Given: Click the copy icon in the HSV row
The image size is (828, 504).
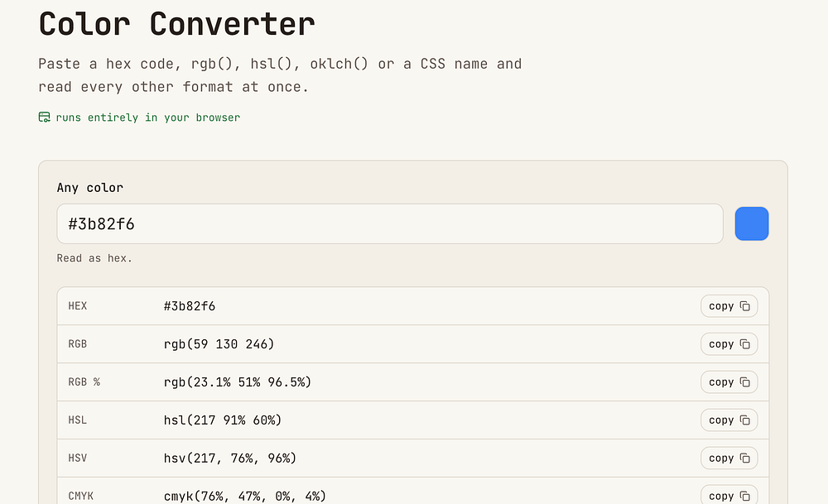Looking at the screenshot, I should coord(744,458).
